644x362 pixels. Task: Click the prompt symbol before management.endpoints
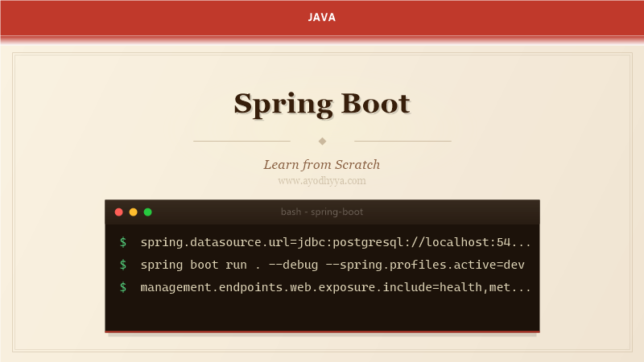[123, 287]
